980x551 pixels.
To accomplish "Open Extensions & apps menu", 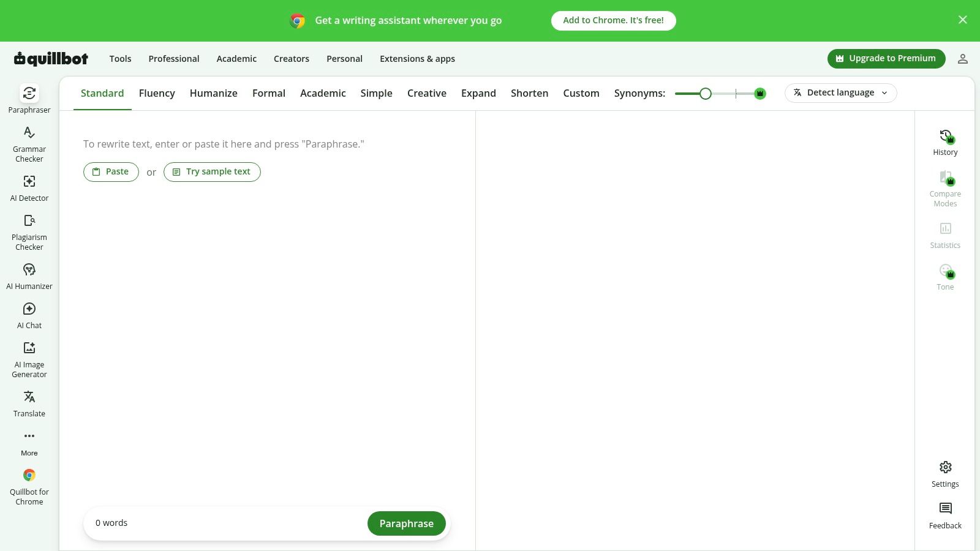I will pos(417,59).
